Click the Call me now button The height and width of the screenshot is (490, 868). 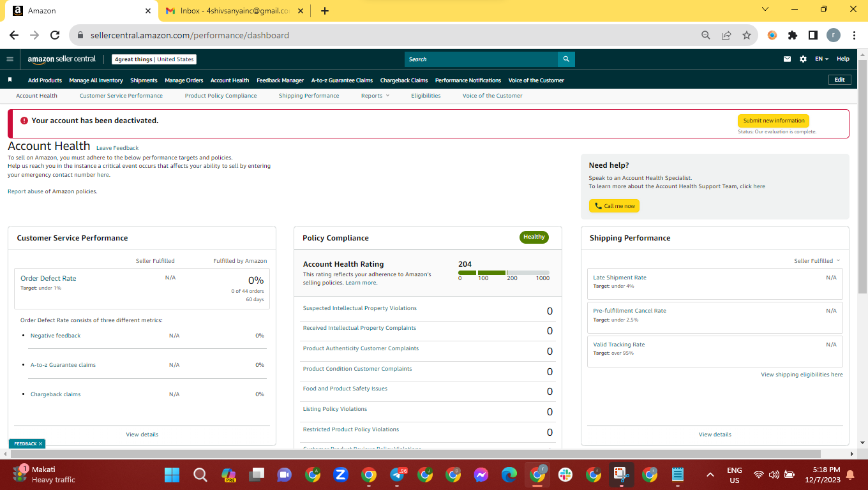click(x=614, y=206)
